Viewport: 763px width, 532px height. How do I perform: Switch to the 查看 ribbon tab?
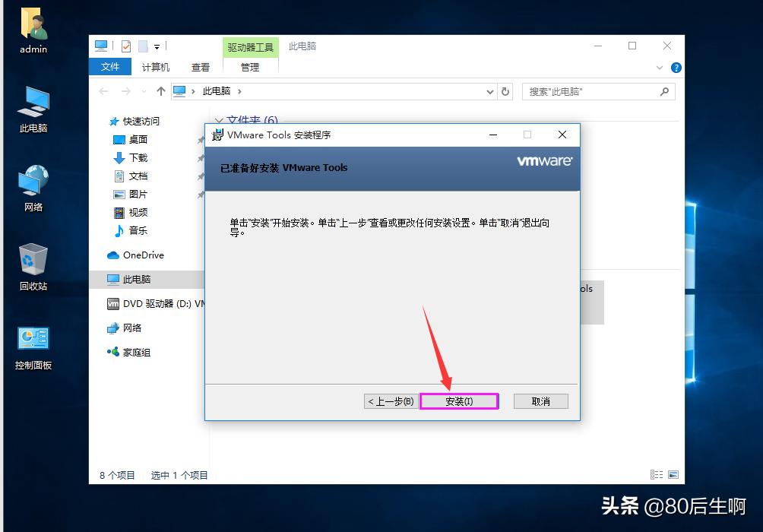pos(200,67)
